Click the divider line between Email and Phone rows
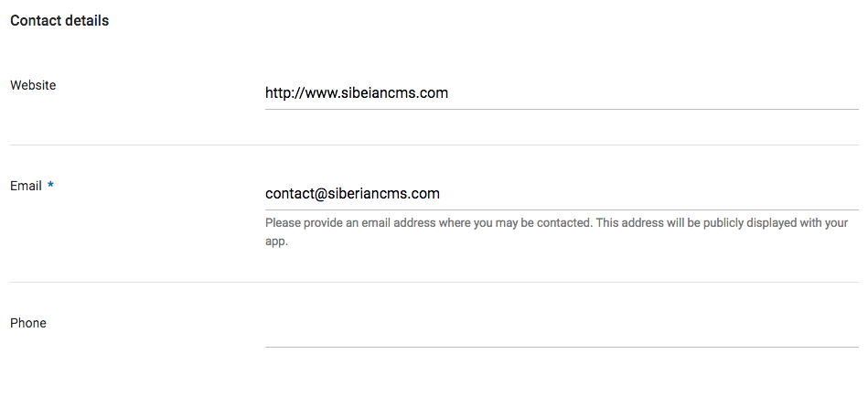The width and height of the screenshot is (868, 408). point(434,282)
